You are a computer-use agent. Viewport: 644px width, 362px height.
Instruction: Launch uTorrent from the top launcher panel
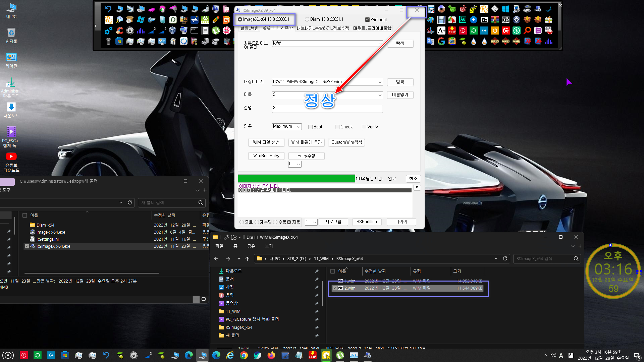[216, 31]
